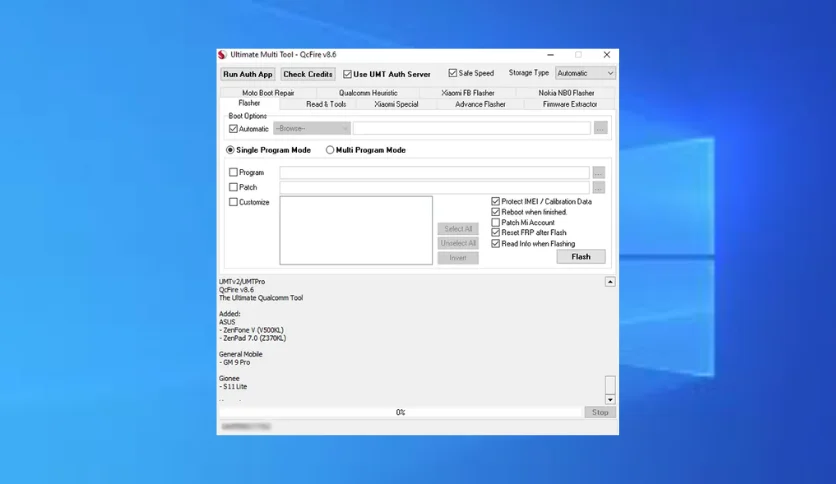Click 'General Mobile' log heading
The image size is (836, 484).
pos(240,354)
